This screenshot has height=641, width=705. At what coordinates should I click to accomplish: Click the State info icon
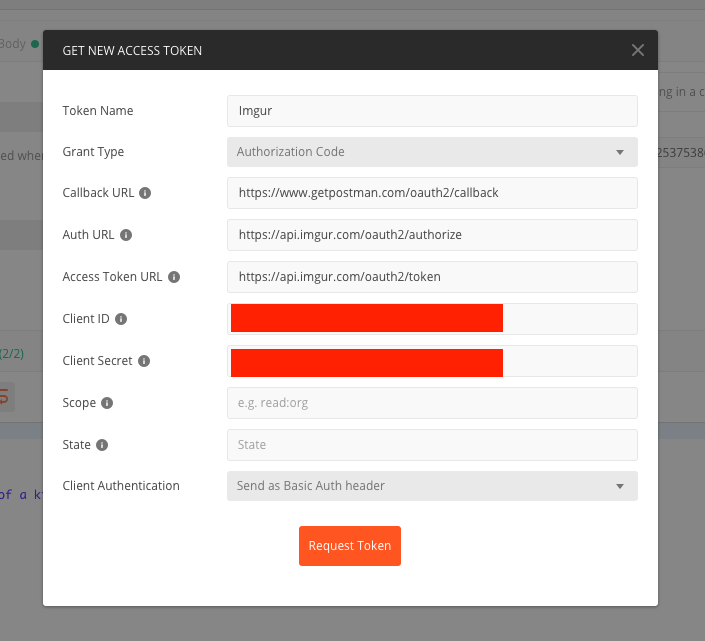click(102, 445)
